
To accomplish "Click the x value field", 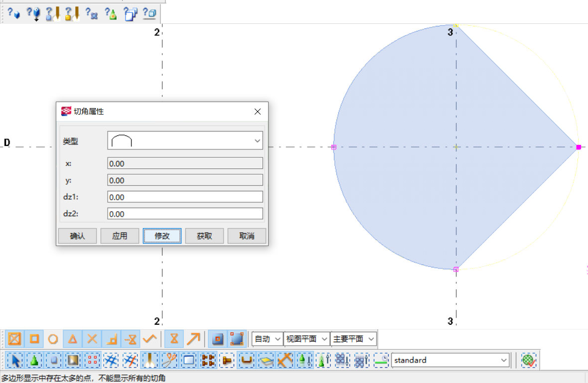I will [x=185, y=163].
